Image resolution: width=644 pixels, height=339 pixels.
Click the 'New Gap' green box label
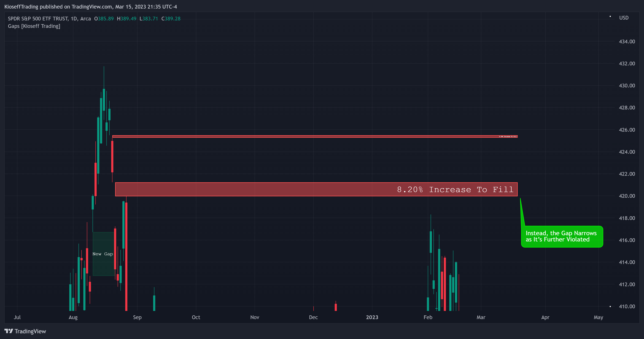pyautogui.click(x=103, y=254)
